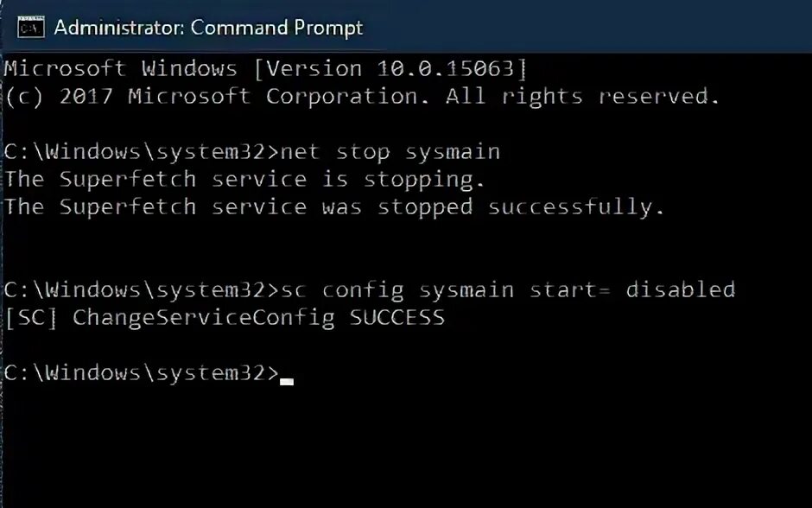Click the word "disabled" in the sc command

[680, 289]
